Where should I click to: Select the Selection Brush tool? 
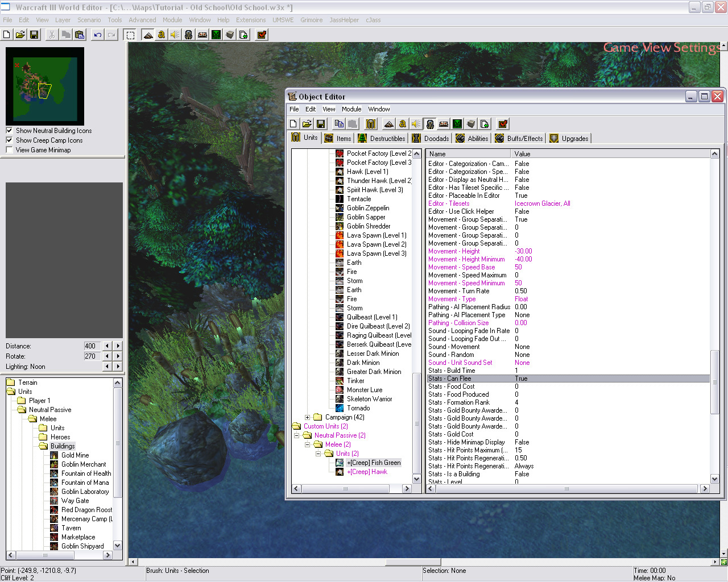click(130, 35)
